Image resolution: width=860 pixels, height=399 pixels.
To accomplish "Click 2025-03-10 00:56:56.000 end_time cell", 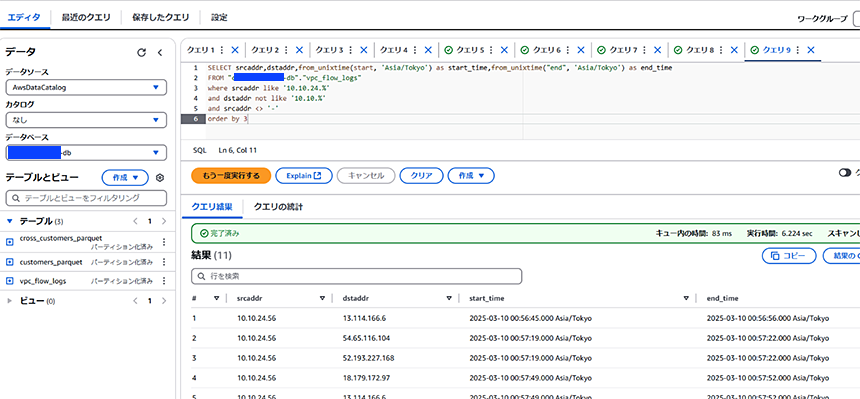I will 768,318.
